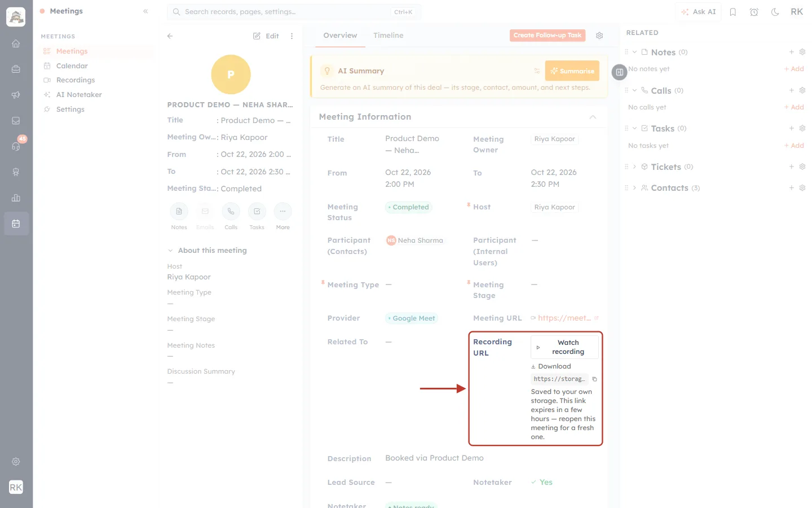Open Recordings in the Meetings menu
812x508 pixels.
(76, 80)
